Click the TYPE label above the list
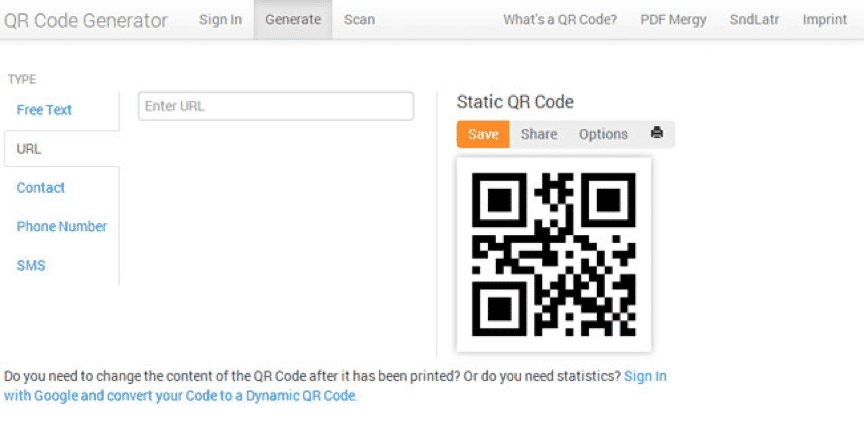This screenshot has height=433, width=864. [x=22, y=79]
